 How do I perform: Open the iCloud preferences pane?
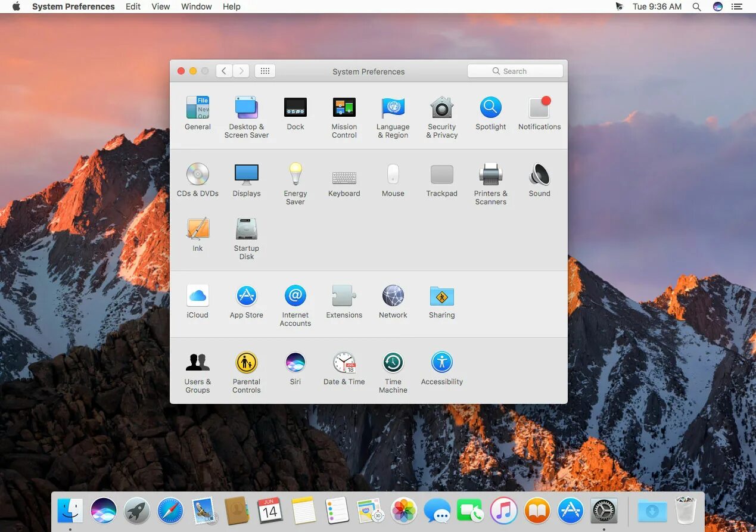(198, 301)
